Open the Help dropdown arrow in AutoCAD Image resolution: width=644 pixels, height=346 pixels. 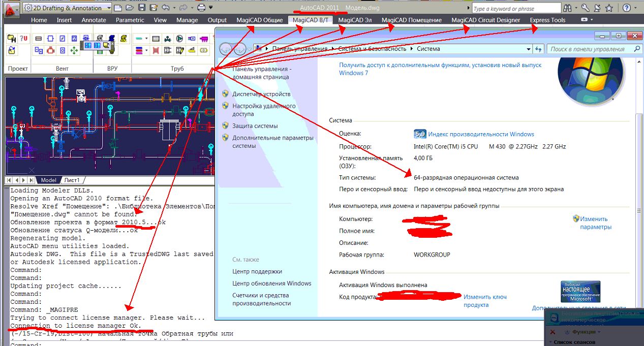click(635, 8)
